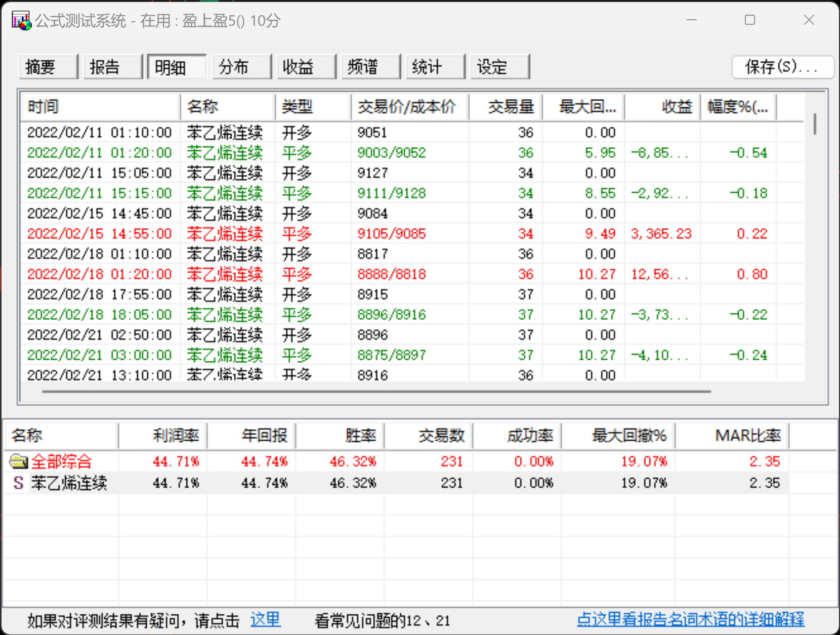
Task: Click the horizontal scrollbar under trade list
Action: (x=376, y=391)
